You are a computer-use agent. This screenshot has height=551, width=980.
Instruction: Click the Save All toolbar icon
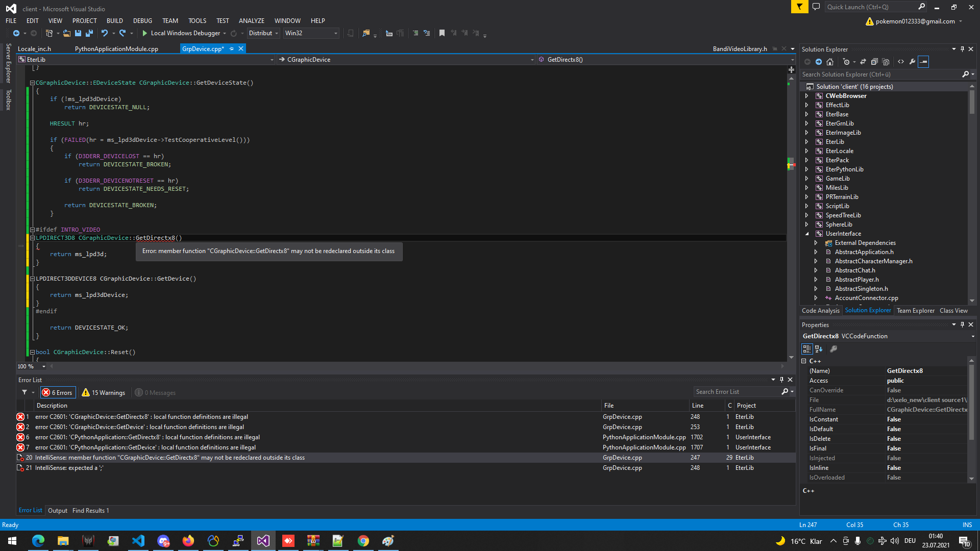pyautogui.click(x=89, y=33)
